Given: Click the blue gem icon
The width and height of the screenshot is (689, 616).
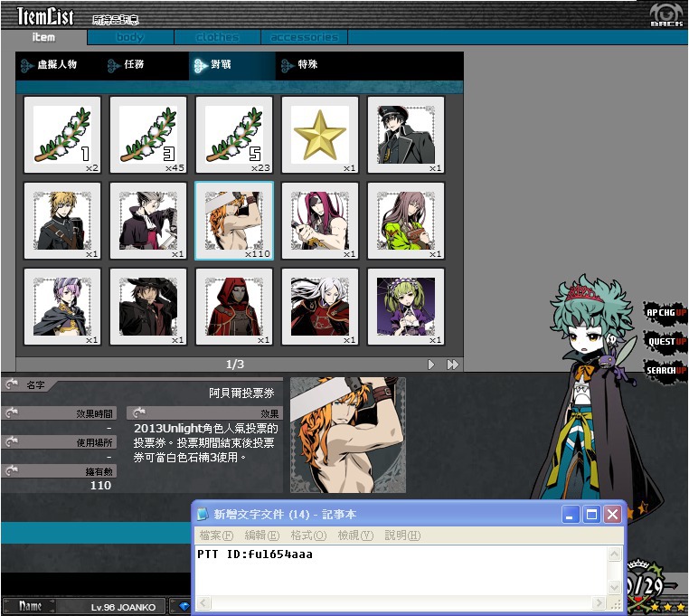Looking at the screenshot, I should point(184,607).
